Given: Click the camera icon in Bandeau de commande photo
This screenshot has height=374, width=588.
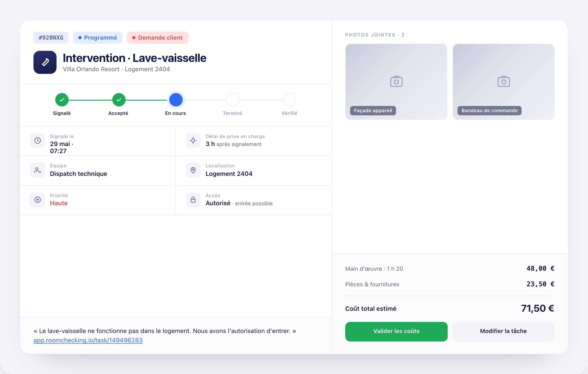Looking at the screenshot, I should click(x=504, y=81).
